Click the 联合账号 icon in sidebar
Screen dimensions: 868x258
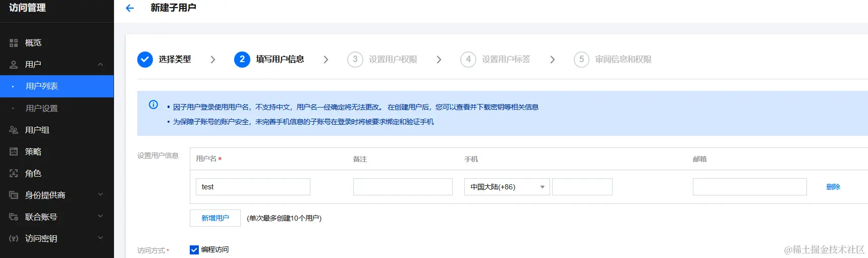point(14,217)
